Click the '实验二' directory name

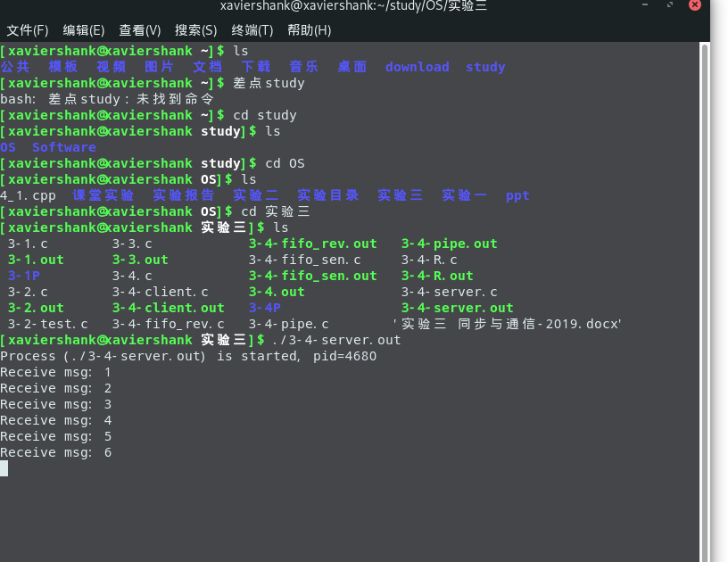click(x=256, y=195)
